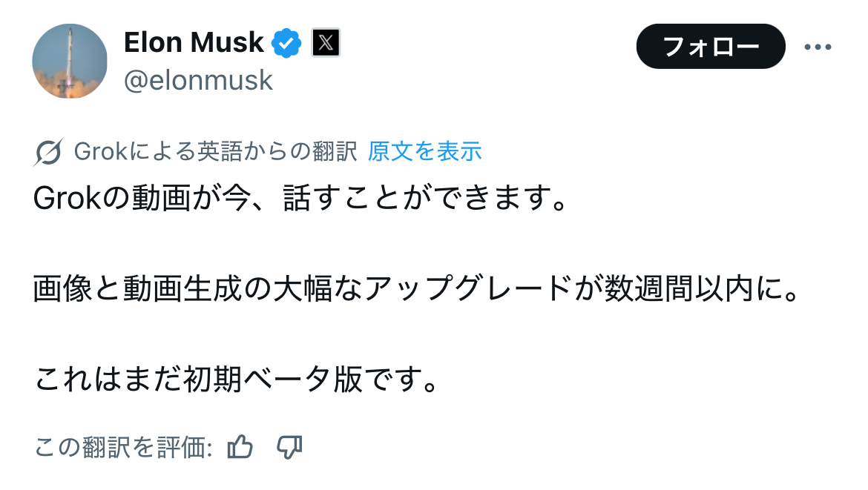Click the blue verified checkmark badge
The image size is (868, 490).
pyautogui.click(x=286, y=43)
